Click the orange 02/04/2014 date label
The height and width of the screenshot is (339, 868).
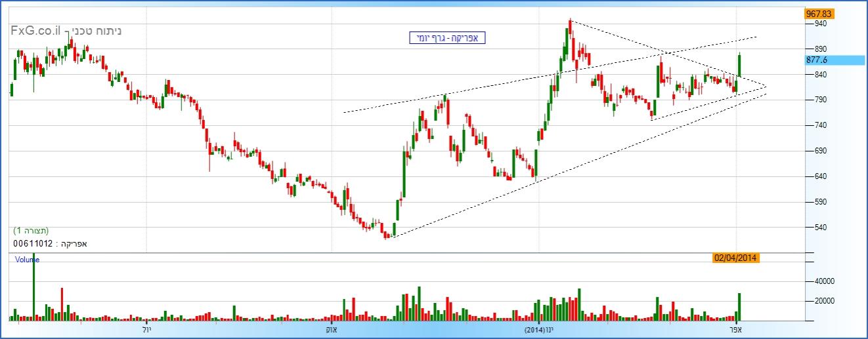pyautogui.click(x=736, y=258)
